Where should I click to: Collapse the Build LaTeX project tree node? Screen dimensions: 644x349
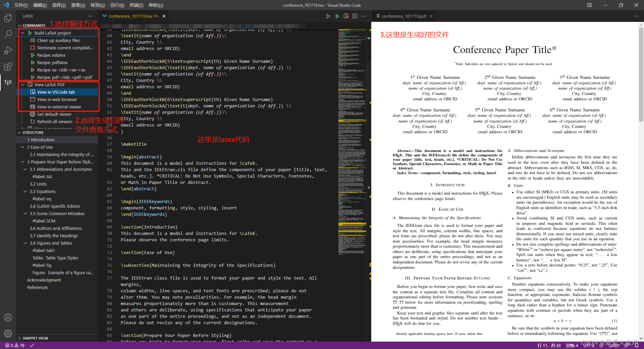pyautogui.click(x=23, y=33)
